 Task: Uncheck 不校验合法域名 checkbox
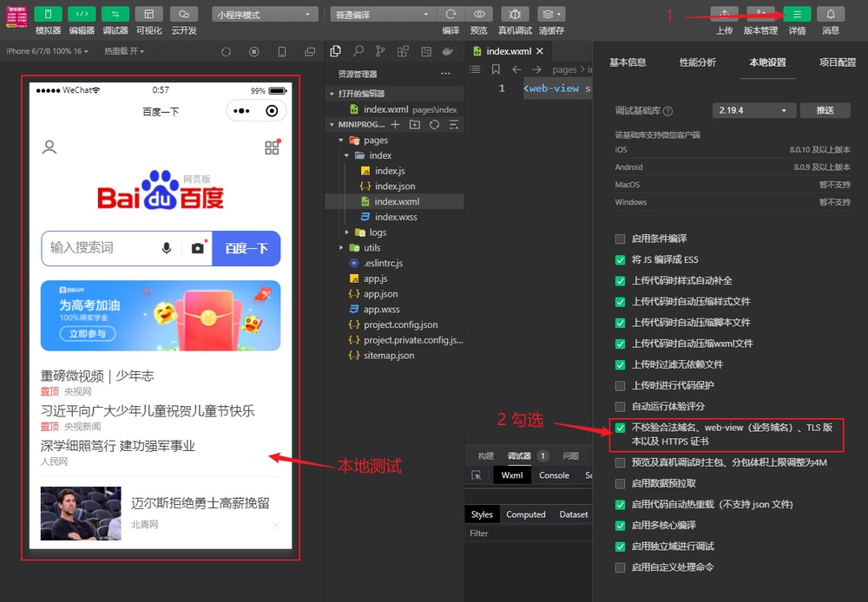(620, 428)
